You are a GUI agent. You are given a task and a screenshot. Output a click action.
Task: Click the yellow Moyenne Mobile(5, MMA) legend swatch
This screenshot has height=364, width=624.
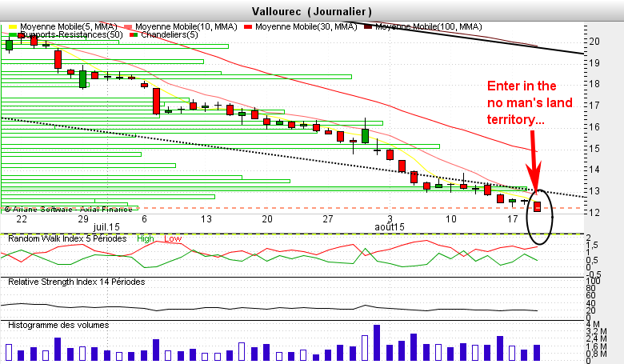coord(13,27)
